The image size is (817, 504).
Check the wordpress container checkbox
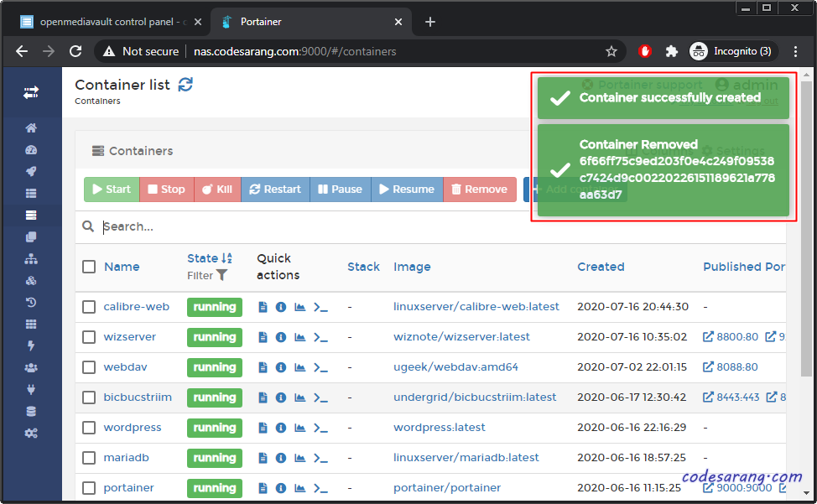point(89,428)
